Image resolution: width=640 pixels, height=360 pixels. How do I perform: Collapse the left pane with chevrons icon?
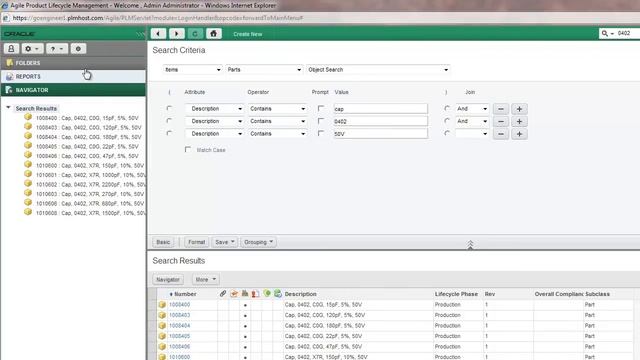[x=140, y=34]
